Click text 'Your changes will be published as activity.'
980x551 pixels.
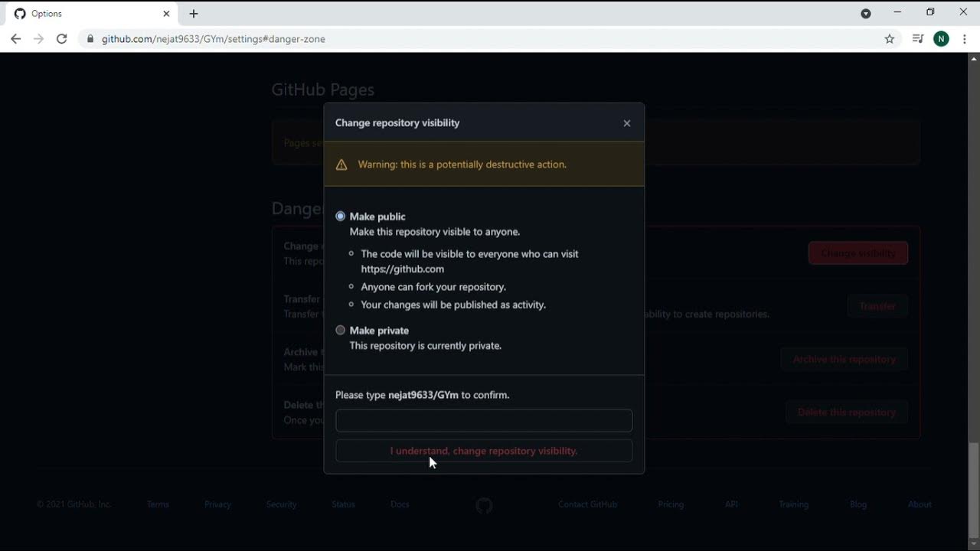tap(453, 305)
